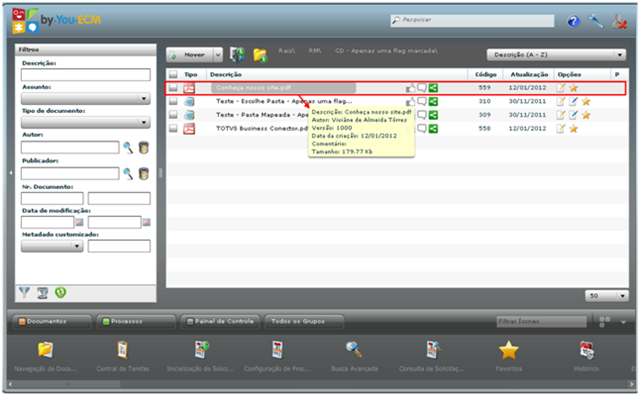Check the TOTVS Business Conector.pdf row checkbox
The height and width of the screenshot is (396, 640).
173,128
